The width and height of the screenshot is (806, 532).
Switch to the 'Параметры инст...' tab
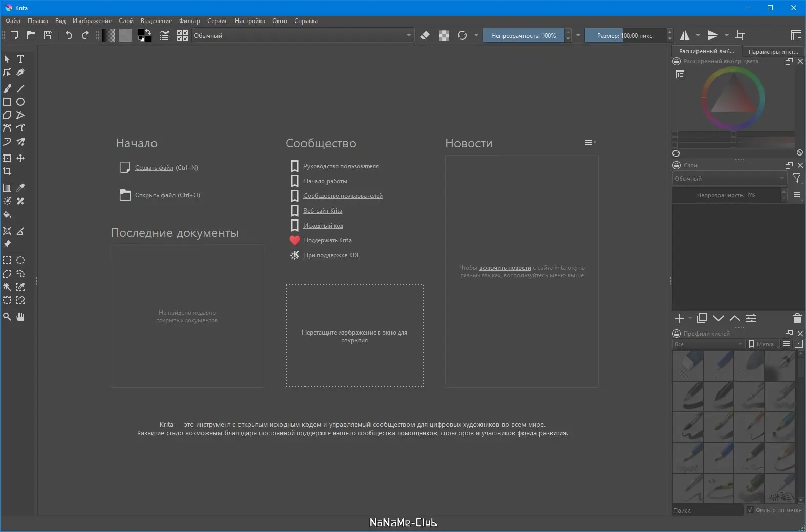773,51
